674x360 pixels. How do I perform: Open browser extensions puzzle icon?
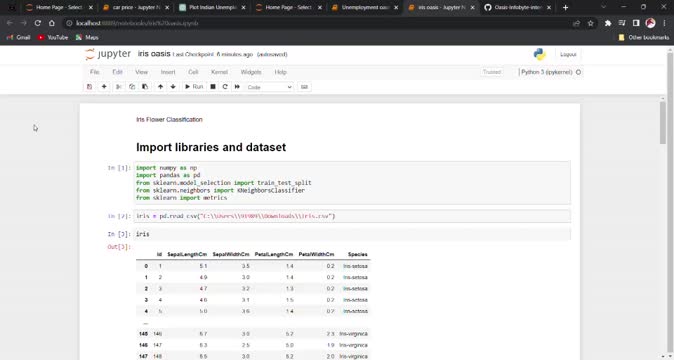point(608,23)
